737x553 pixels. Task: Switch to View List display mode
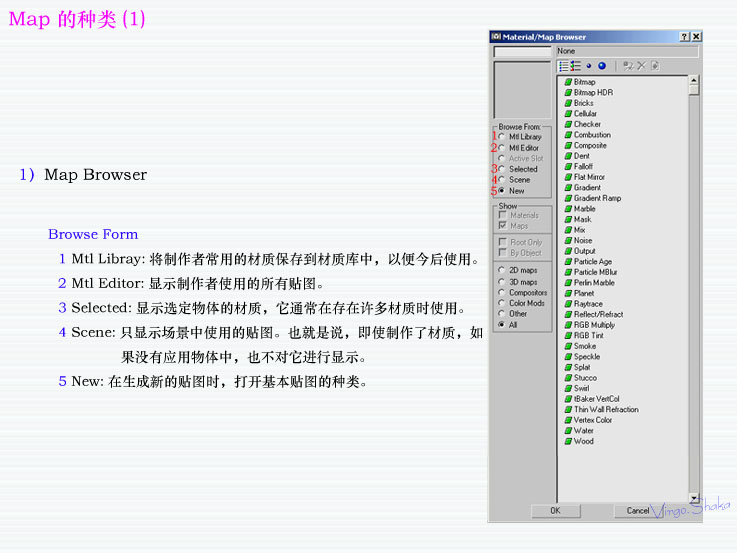click(564, 66)
